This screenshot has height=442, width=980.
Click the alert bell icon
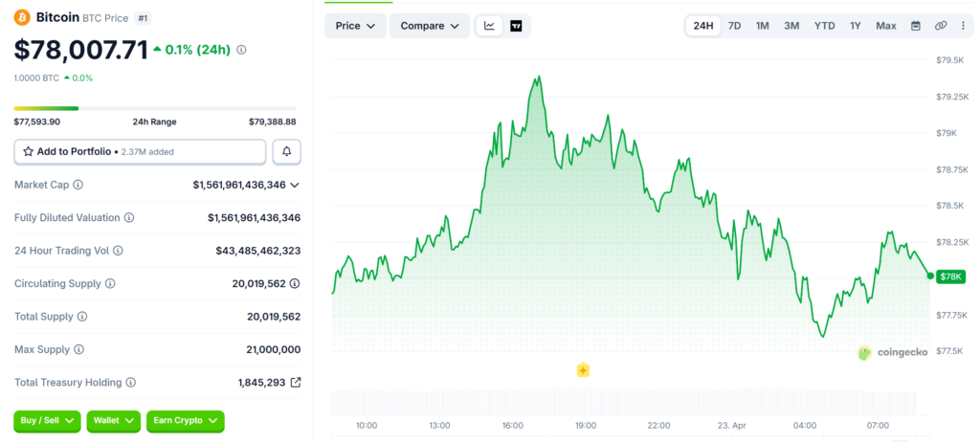[x=286, y=151]
